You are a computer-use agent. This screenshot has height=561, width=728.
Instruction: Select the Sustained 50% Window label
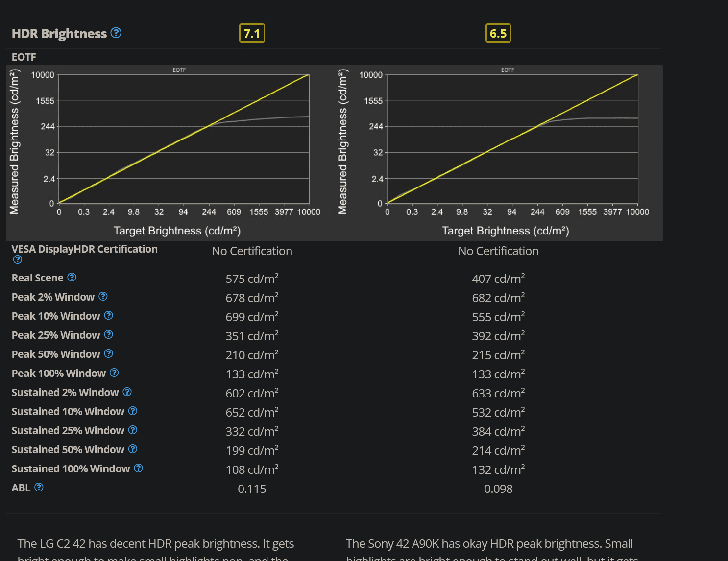[68, 449]
